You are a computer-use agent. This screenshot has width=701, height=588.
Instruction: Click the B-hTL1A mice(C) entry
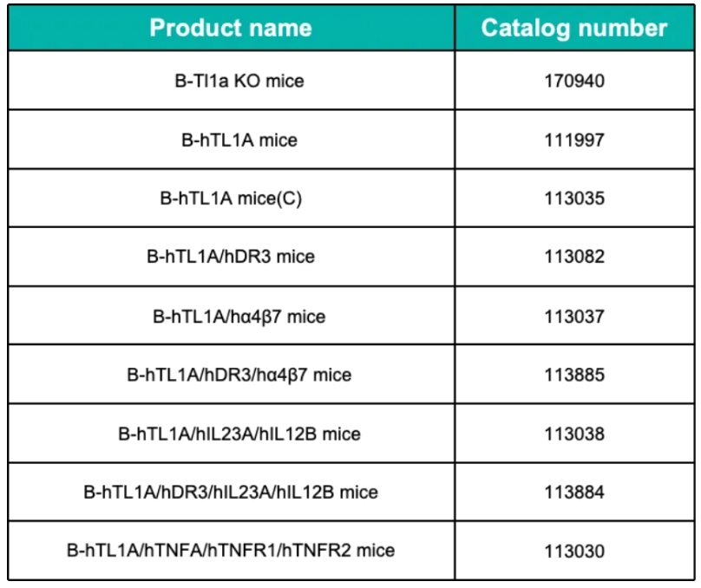[231, 199]
